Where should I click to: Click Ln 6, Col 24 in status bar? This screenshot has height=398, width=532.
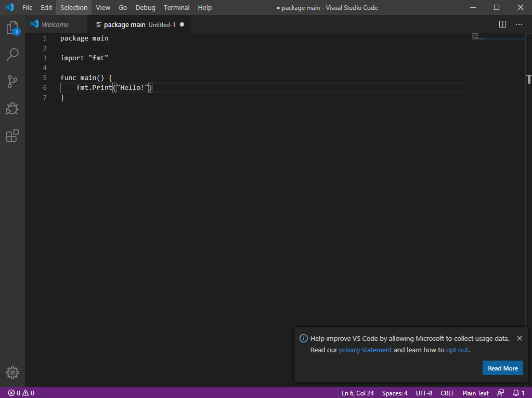pos(358,393)
